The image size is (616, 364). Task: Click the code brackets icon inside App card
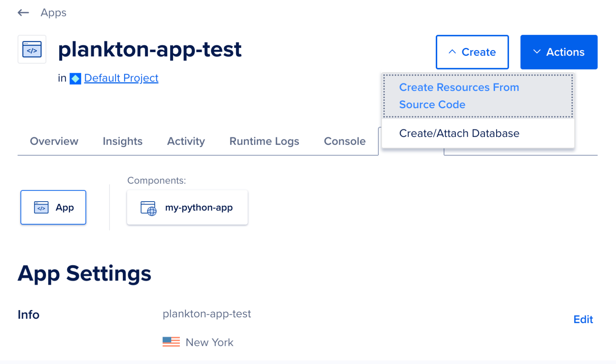[x=41, y=207]
